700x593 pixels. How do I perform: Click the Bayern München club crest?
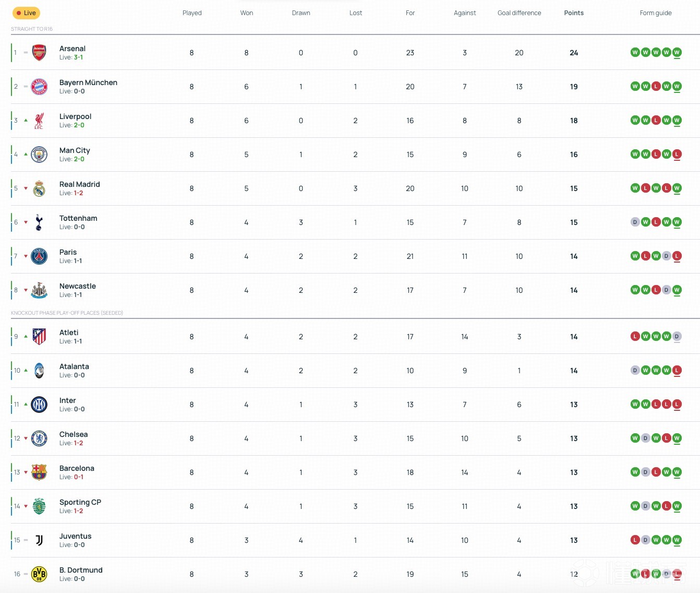pyautogui.click(x=39, y=87)
